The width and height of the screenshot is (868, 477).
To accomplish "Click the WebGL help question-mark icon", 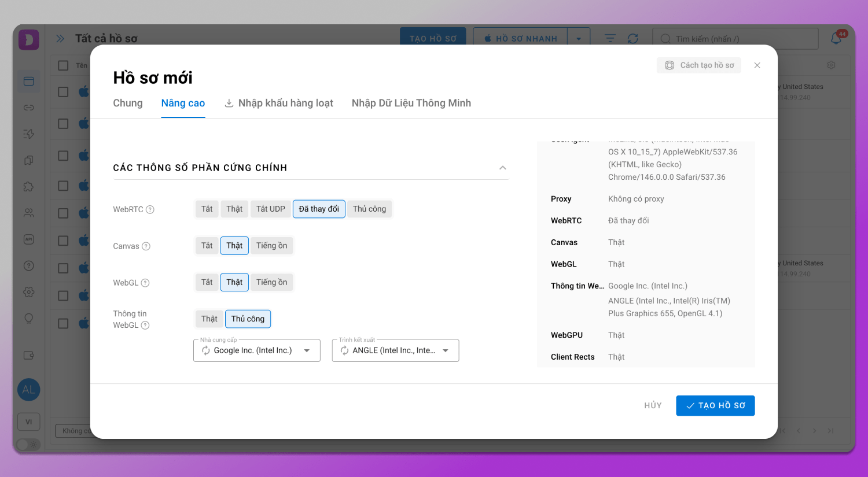I will (145, 283).
